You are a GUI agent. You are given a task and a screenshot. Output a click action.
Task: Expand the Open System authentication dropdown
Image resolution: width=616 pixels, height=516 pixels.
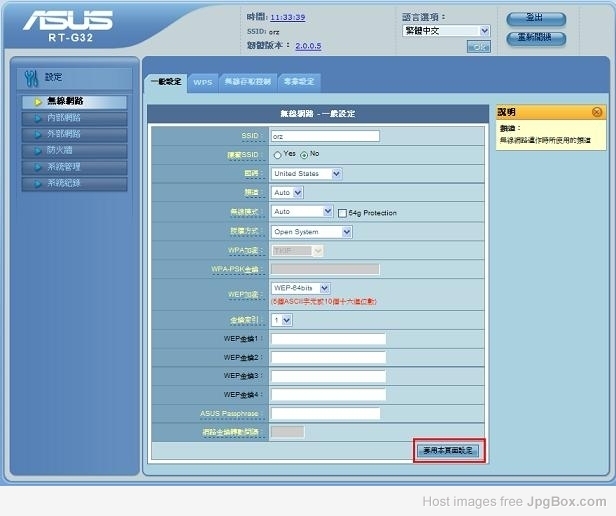[x=312, y=232]
